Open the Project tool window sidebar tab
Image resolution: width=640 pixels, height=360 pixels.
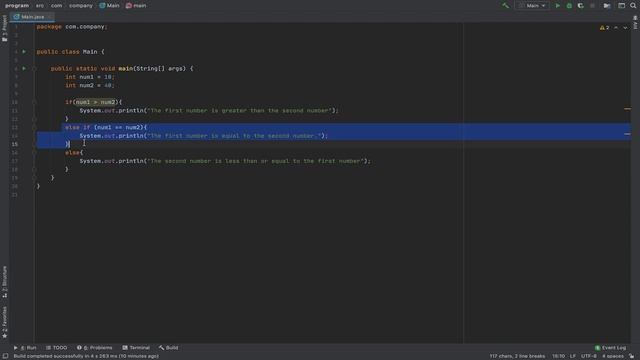(x=4, y=28)
